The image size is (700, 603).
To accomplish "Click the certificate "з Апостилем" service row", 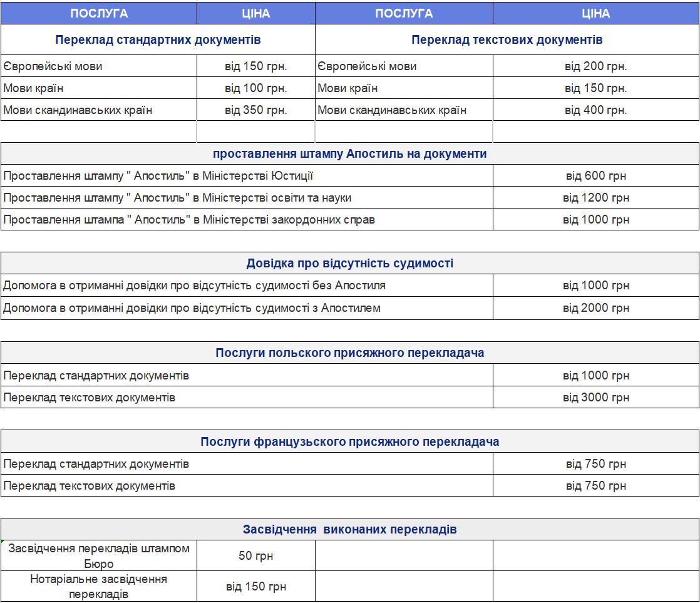I will click(192, 308).
